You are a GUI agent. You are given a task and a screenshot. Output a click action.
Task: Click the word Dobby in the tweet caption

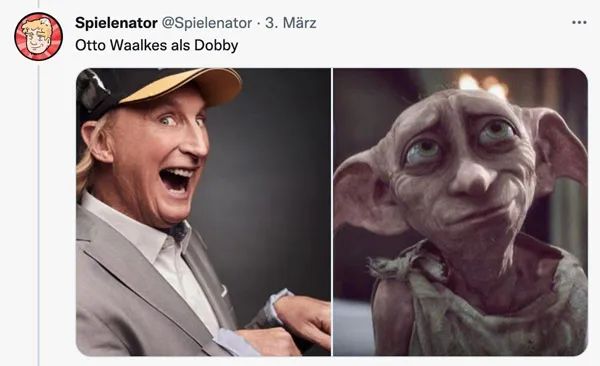click(216, 45)
